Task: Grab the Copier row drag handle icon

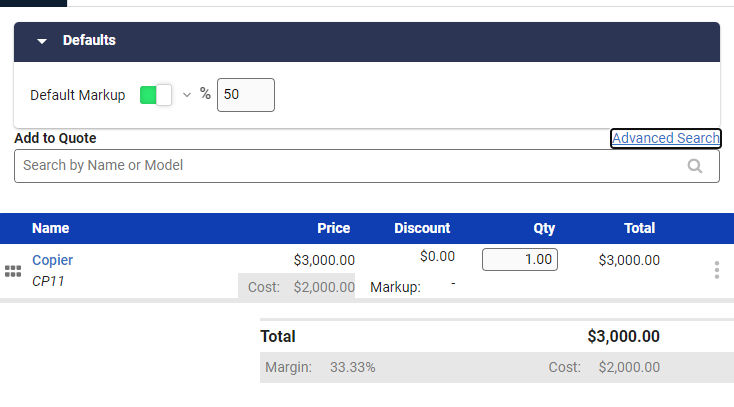Action: point(13,272)
